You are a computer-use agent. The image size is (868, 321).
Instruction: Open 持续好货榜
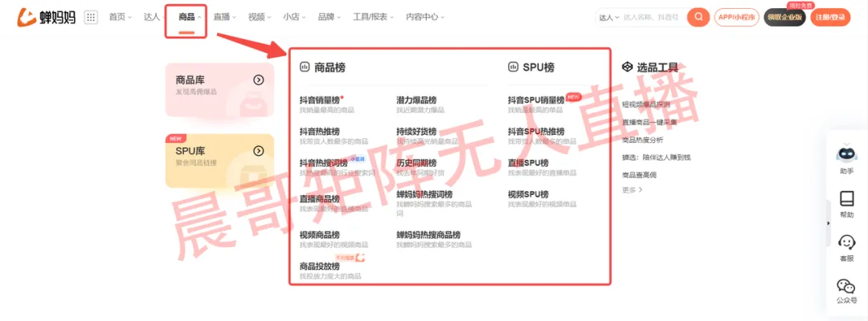416,132
